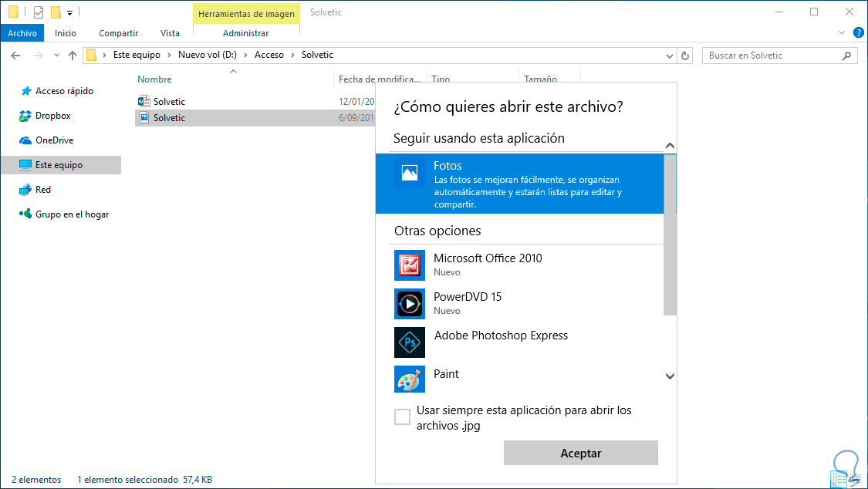
Task: Refresh the current folder view
Action: coord(685,56)
